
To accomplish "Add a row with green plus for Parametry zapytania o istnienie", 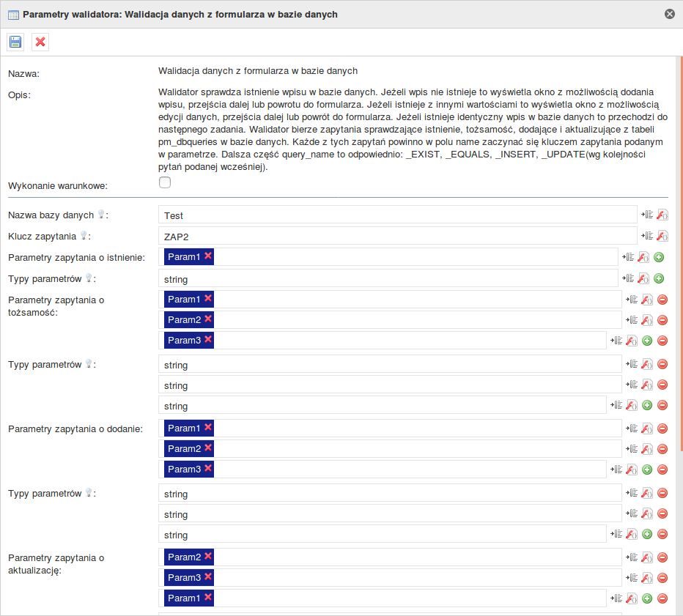I will [659, 257].
